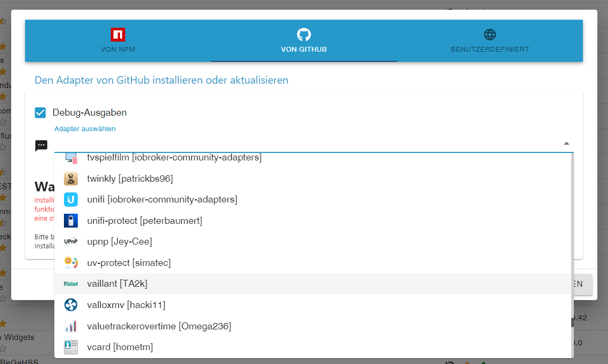Select unifi-protect [peterbaumert] option

point(313,221)
